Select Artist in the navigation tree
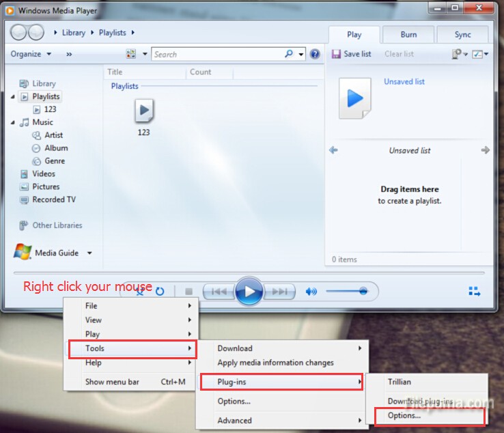The image size is (504, 433). [53, 135]
